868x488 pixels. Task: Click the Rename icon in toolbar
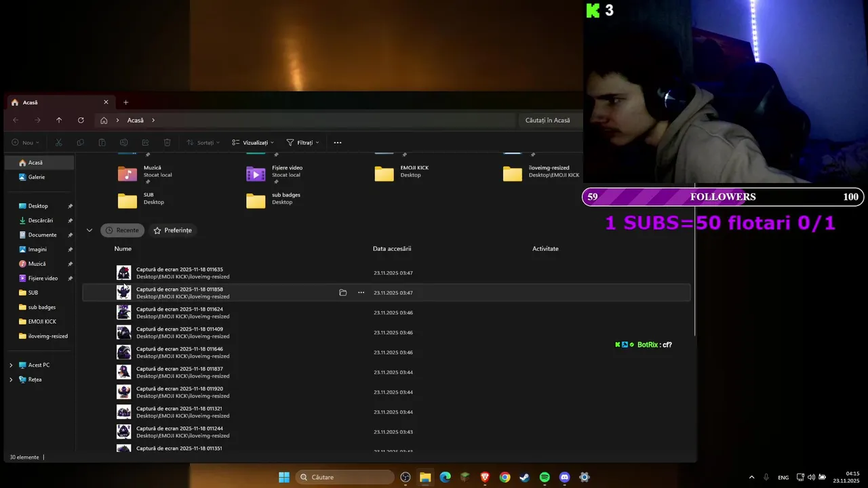[123, 142]
